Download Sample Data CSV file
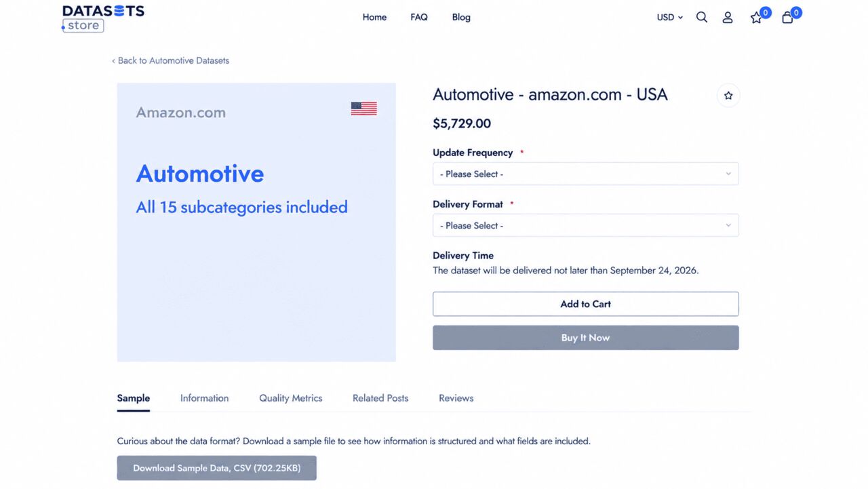This screenshot has height=489, width=868. pos(216,468)
